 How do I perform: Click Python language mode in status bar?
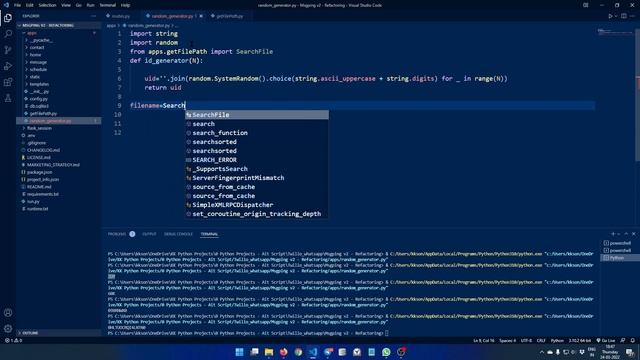tap(557, 340)
